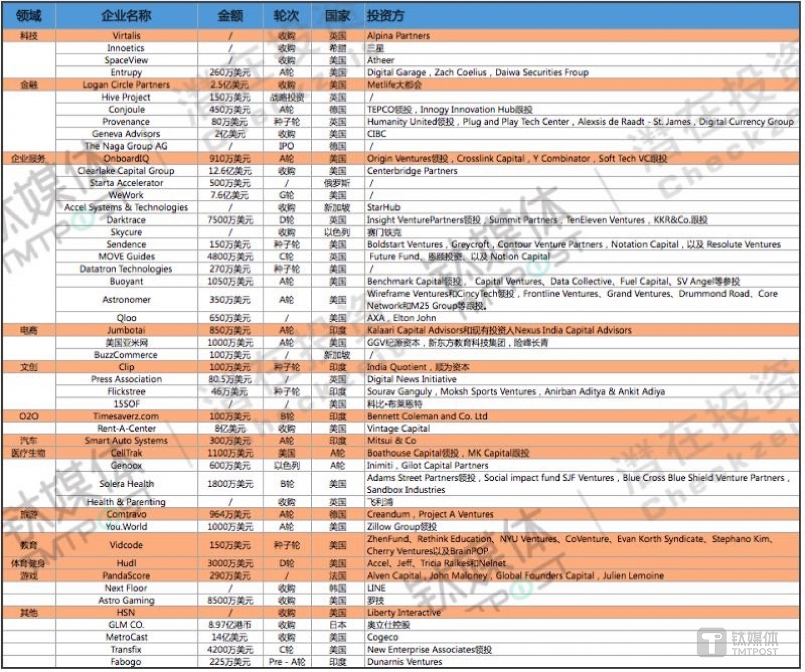Click the 轮次 column header
The height and width of the screenshot is (672, 805).
(x=286, y=16)
